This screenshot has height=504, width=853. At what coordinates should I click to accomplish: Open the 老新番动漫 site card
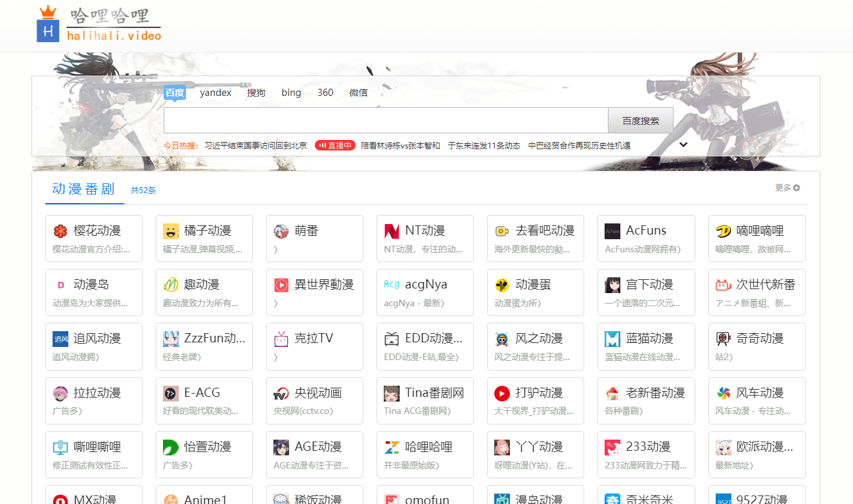tap(646, 401)
